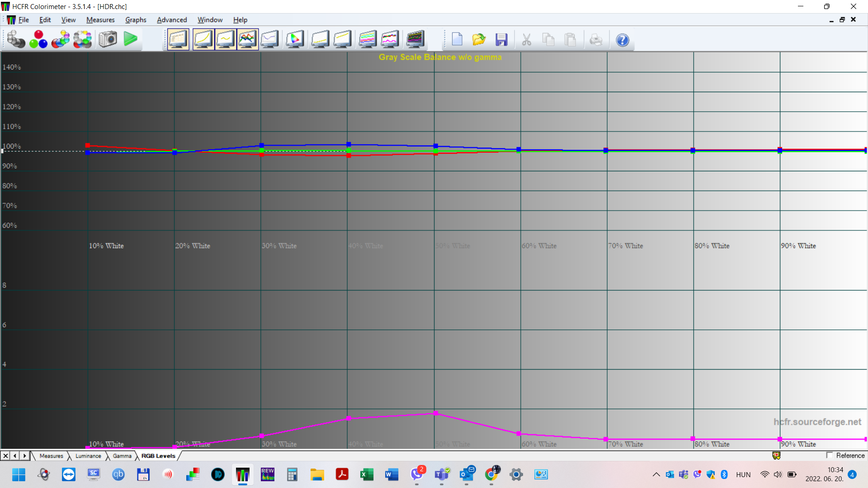Click the blue help question icon
868x488 pixels.
pyautogui.click(x=623, y=40)
